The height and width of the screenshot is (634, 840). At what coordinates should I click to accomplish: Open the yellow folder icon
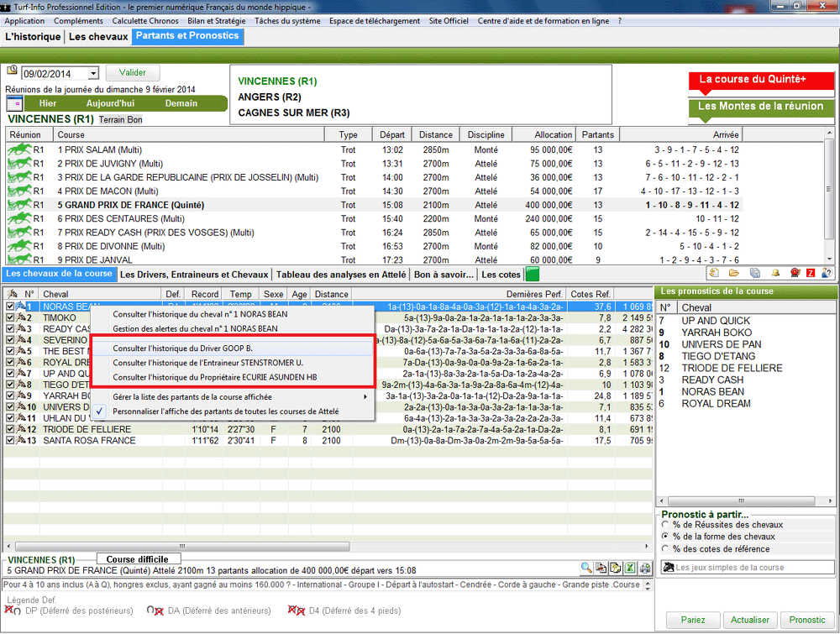[733, 273]
